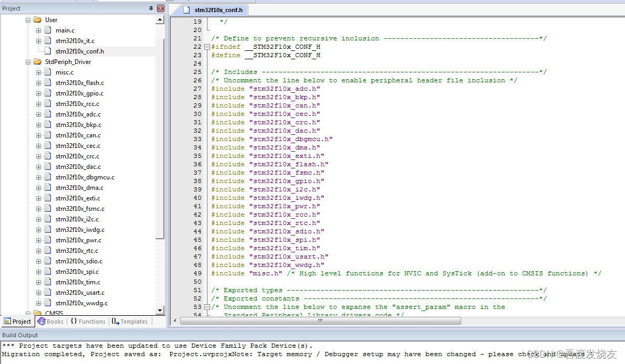Switch to the Templates tab
The height and width of the screenshot is (364, 625).
pyautogui.click(x=130, y=322)
